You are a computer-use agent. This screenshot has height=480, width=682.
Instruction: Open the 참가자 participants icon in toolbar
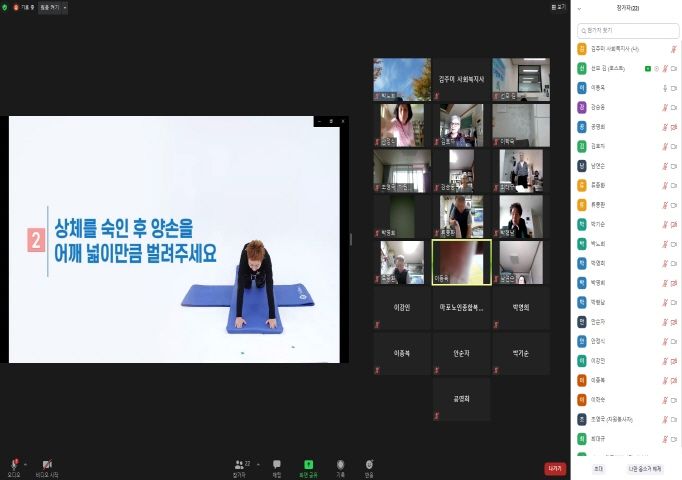click(239, 464)
